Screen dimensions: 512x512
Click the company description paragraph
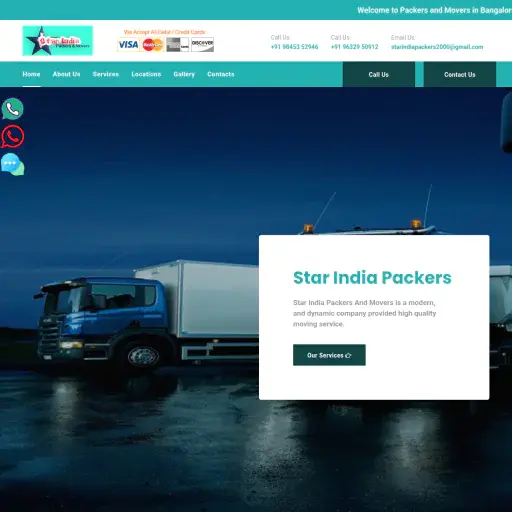tap(365, 313)
